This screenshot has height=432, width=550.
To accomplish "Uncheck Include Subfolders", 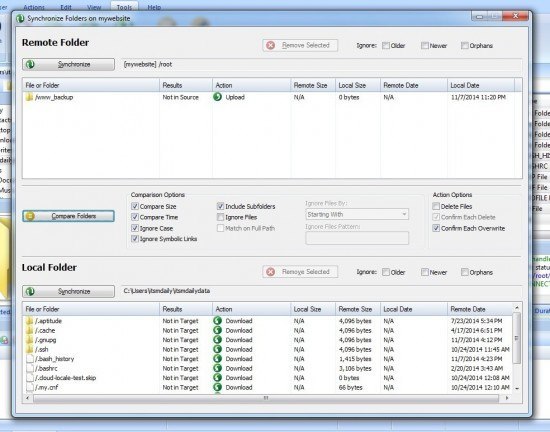I will click(x=220, y=206).
